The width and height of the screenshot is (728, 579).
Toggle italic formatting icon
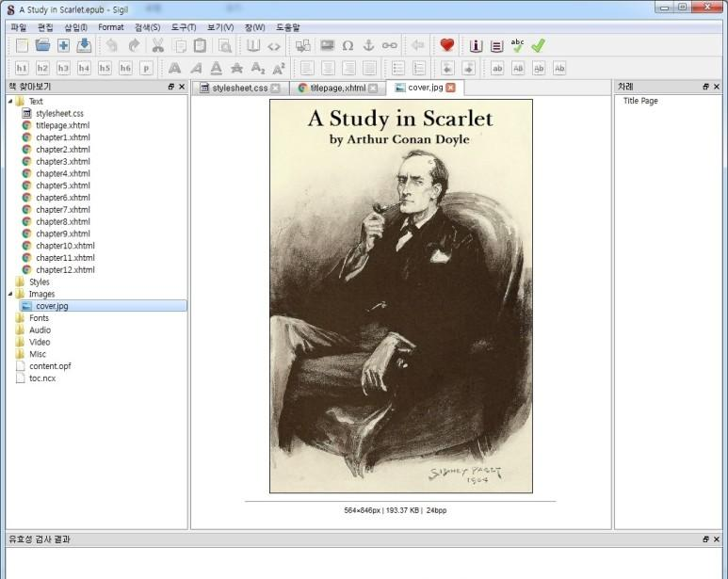pos(196,68)
